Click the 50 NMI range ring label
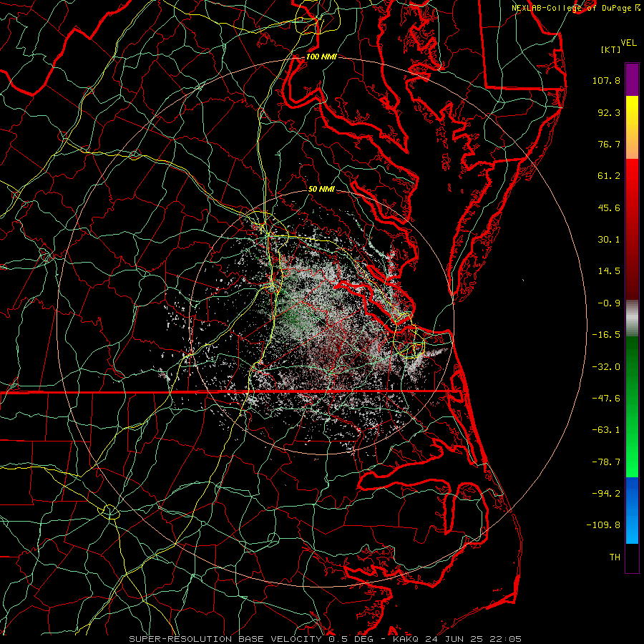The width and height of the screenshot is (644, 644). tap(321, 189)
